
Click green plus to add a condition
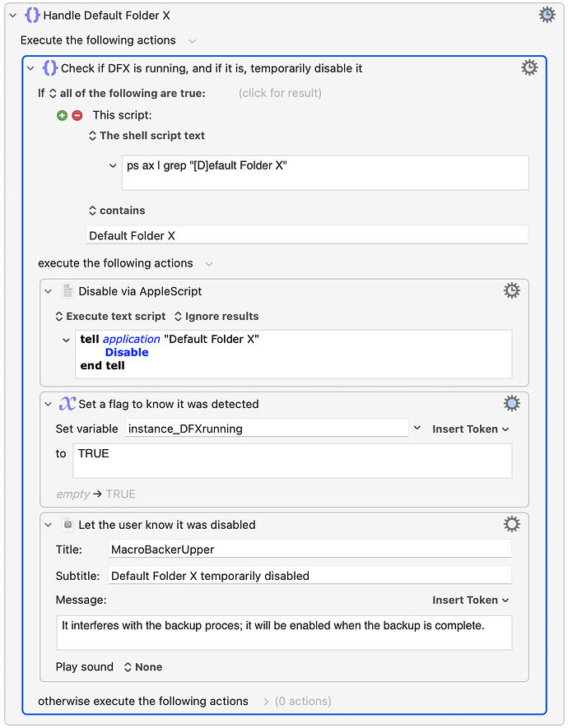tap(63, 115)
